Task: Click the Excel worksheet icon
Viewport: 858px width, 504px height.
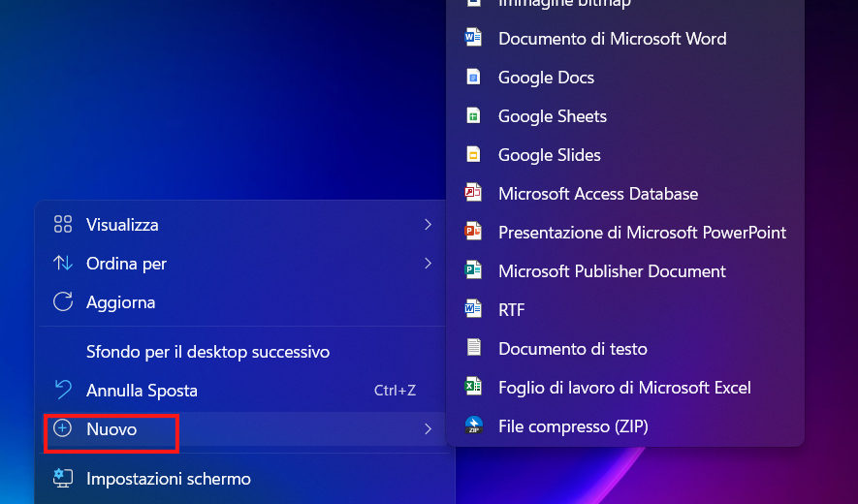Action: tap(473, 388)
